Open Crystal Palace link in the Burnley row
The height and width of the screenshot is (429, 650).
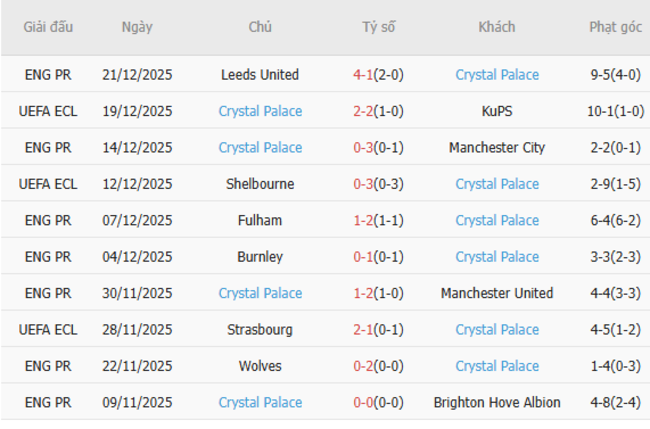pos(497,257)
